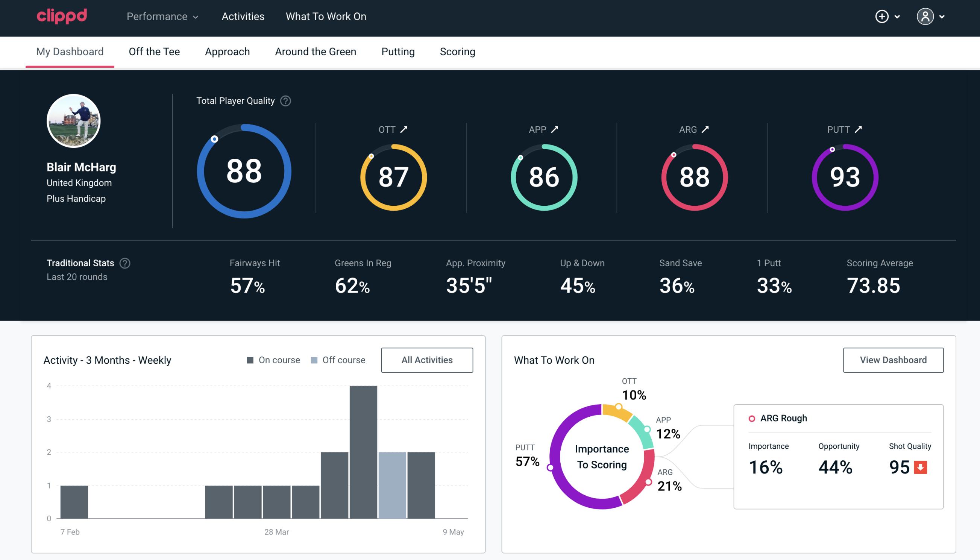This screenshot has width=980, height=560.
Task: Toggle the ARG Rough importance indicator
Action: 752,418
